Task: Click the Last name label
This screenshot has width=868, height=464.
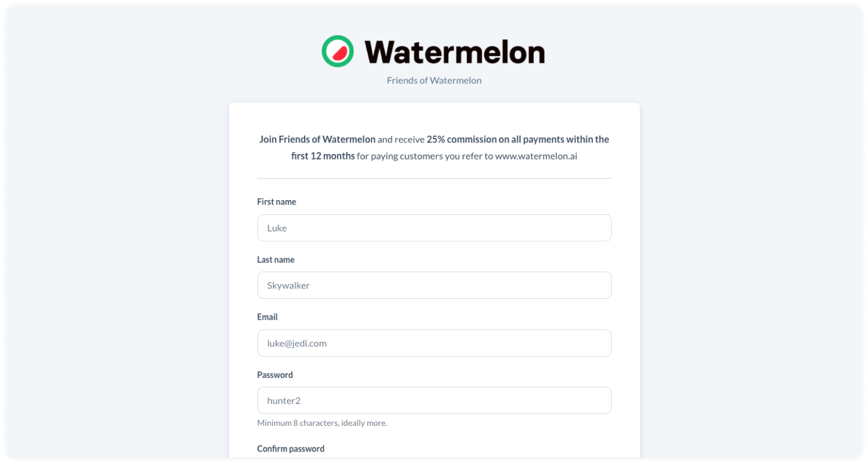Action: coord(276,259)
